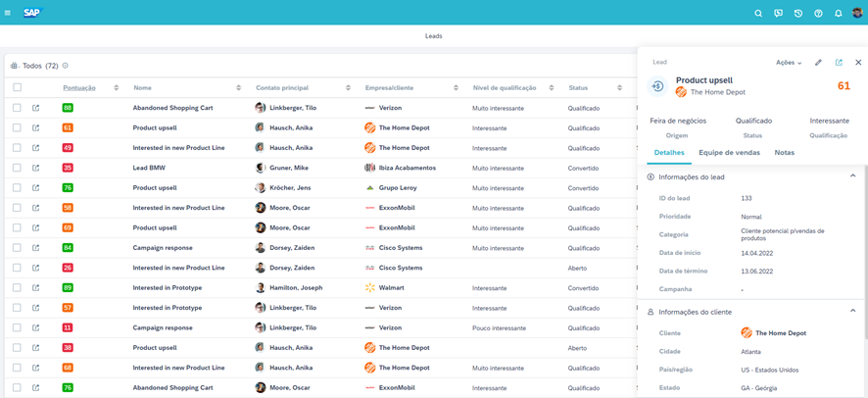Click Grupo Leroy logo in table

(369, 187)
